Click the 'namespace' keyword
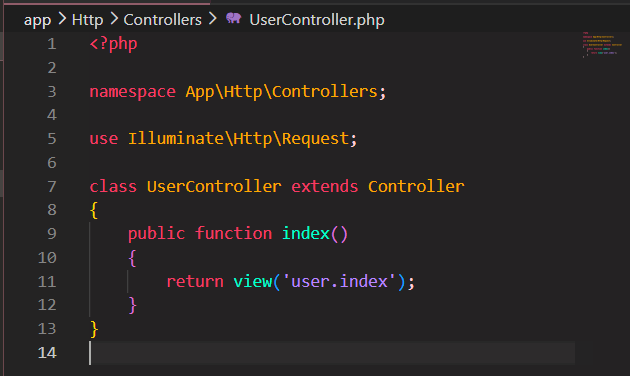This screenshot has width=630, height=376. pyautogui.click(x=132, y=92)
